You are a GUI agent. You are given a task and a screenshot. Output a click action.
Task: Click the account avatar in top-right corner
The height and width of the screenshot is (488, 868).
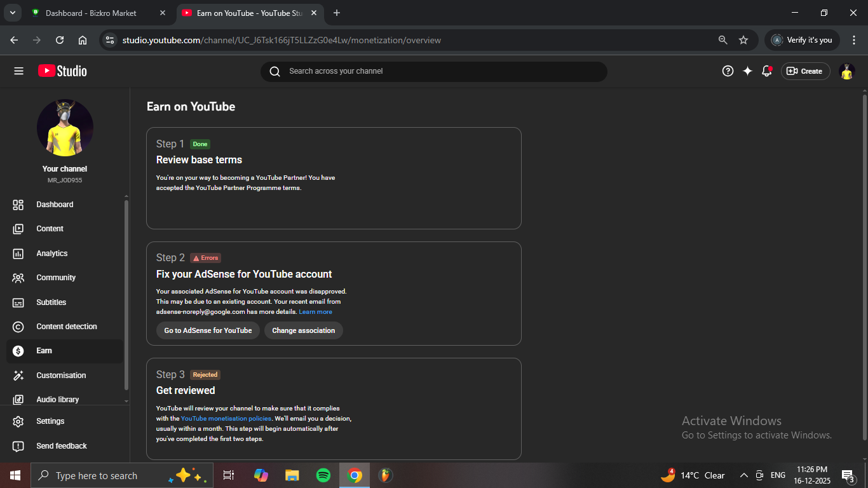coord(846,71)
